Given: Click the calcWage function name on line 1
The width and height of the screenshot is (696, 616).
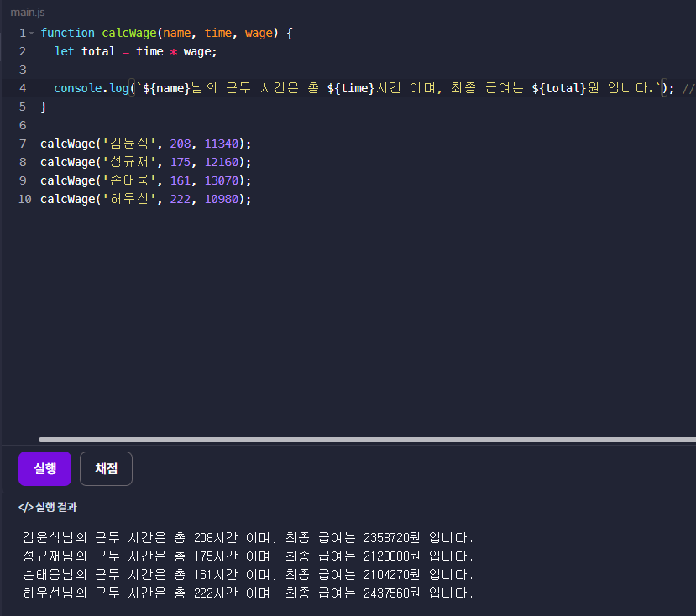Looking at the screenshot, I should [x=129, y=34].
